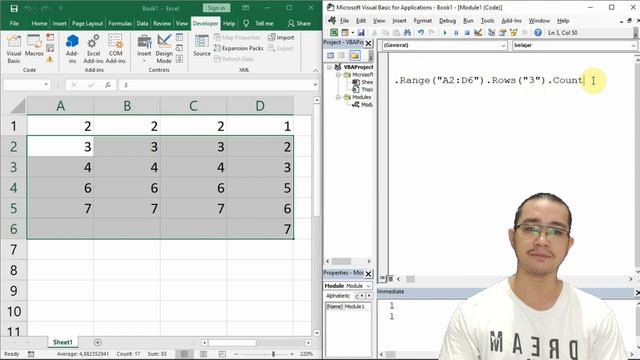Screen dimensions: 640x360
Task: Undo last edit in VBA toolbar
Action: 420,32
